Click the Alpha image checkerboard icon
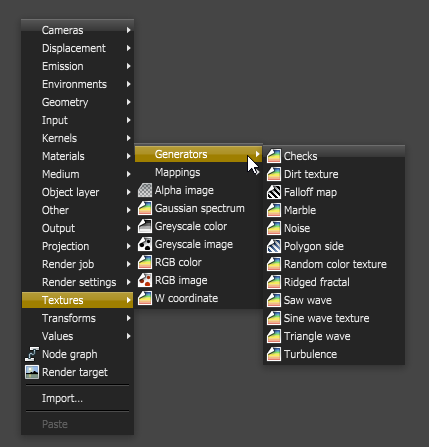Viewport: 429px width, 447px height. (x=145, y=190)
